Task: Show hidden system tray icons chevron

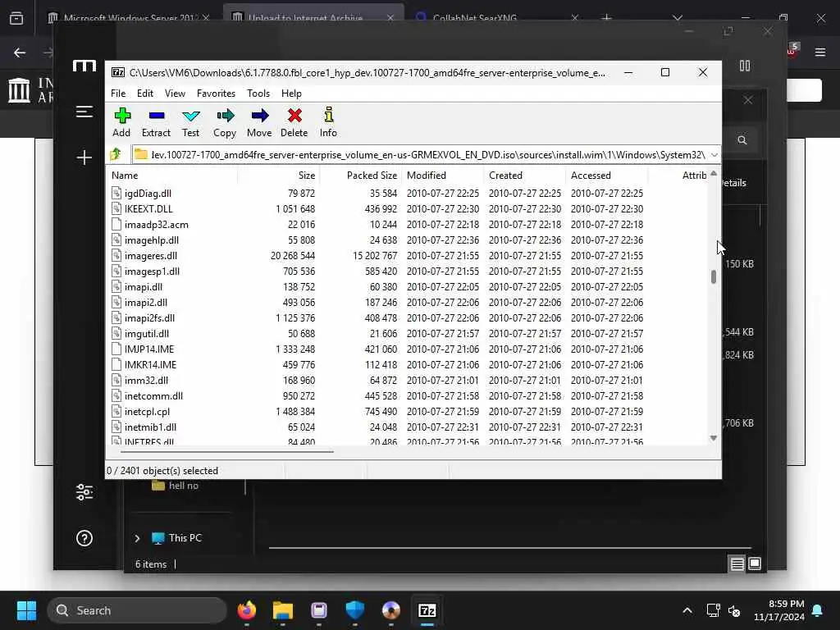Action: click(687, 610)
